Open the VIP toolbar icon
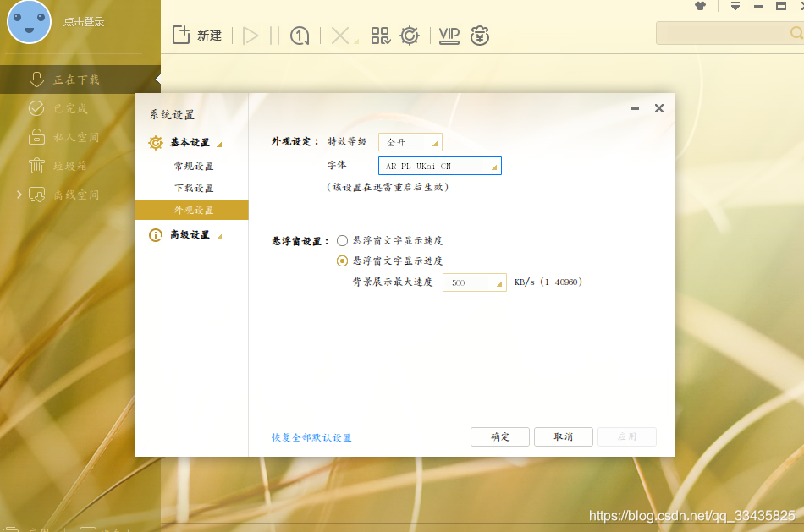The width and height of the screenshot is (804, 532). tap(449, 36)
